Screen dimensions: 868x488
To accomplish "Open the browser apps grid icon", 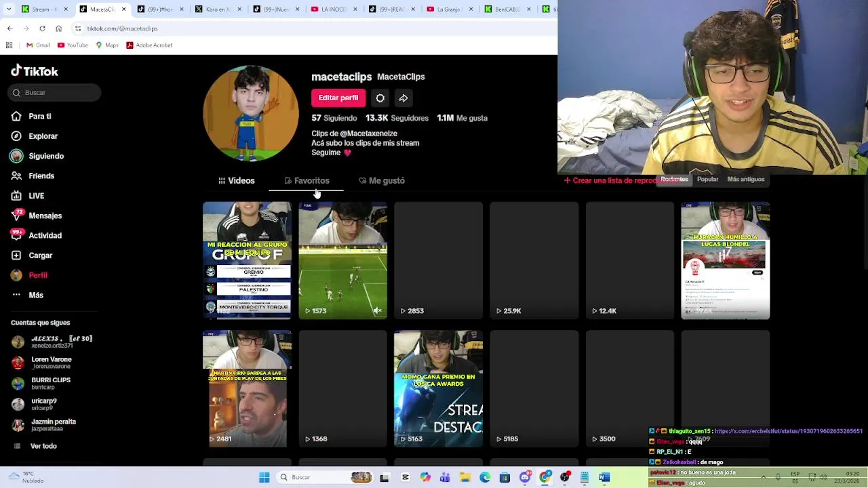I will [9, 45].
